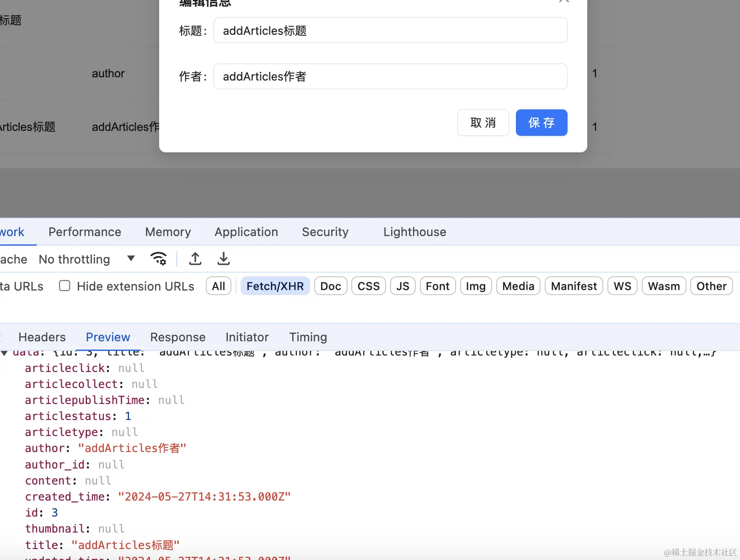Filter requests by Font

[438, 286]
